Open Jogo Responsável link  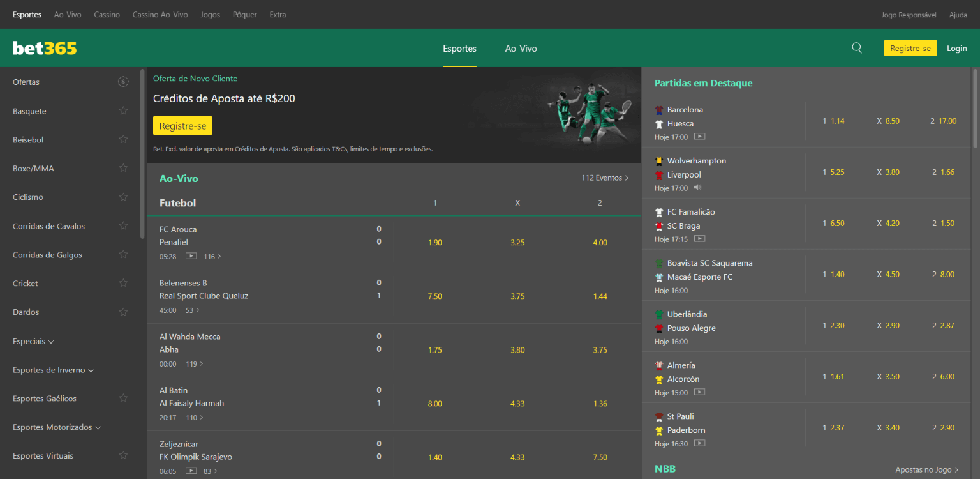coord(909,15)
